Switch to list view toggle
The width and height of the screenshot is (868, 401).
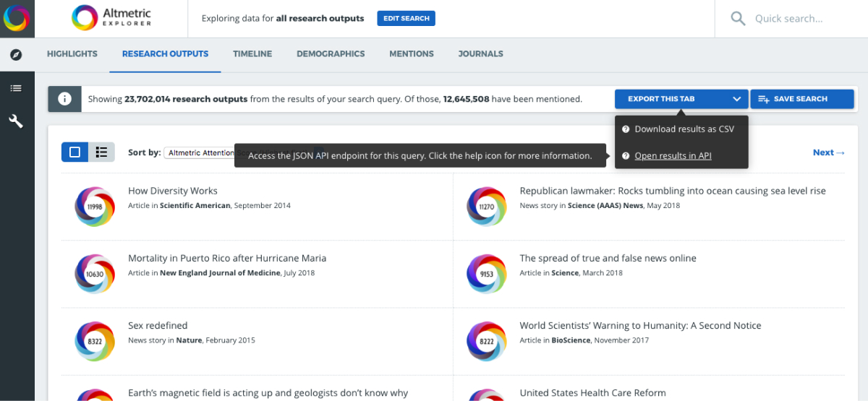[101, 152]
